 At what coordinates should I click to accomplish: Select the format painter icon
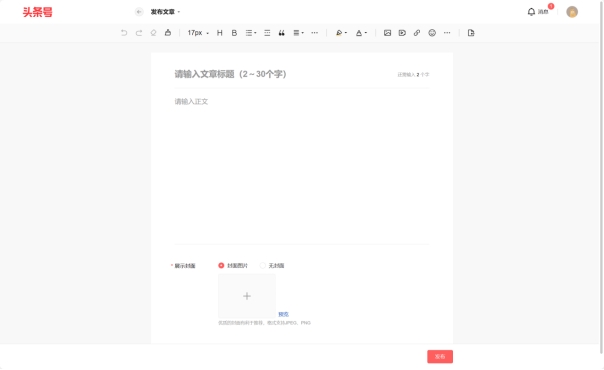click(168, 33)
